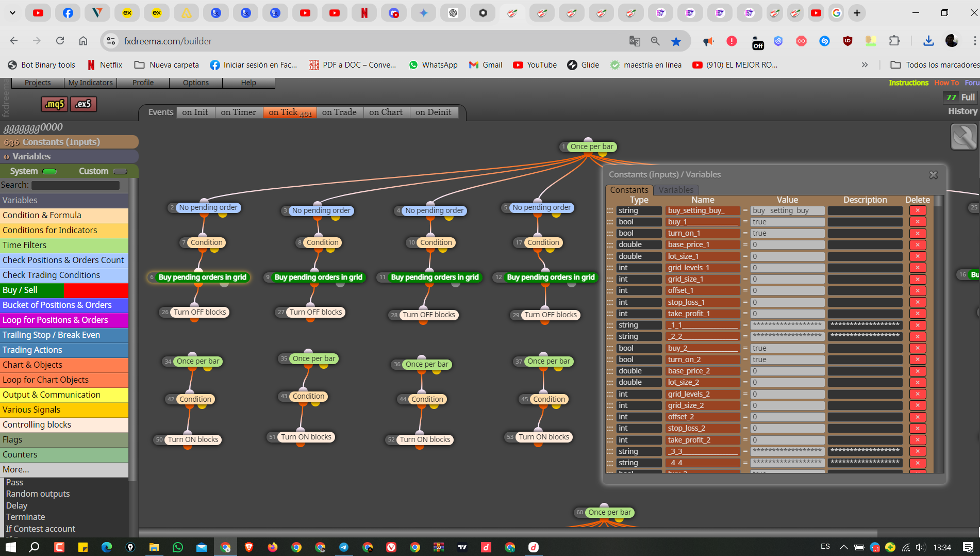Toggle the System variables switch
This screenshot has height=556, width=980.
49,171
